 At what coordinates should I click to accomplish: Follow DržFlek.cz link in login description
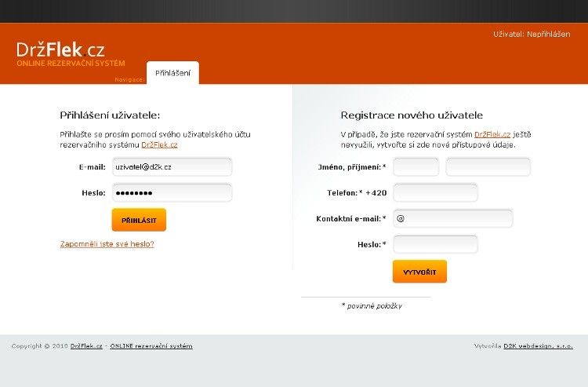(159, 145)
